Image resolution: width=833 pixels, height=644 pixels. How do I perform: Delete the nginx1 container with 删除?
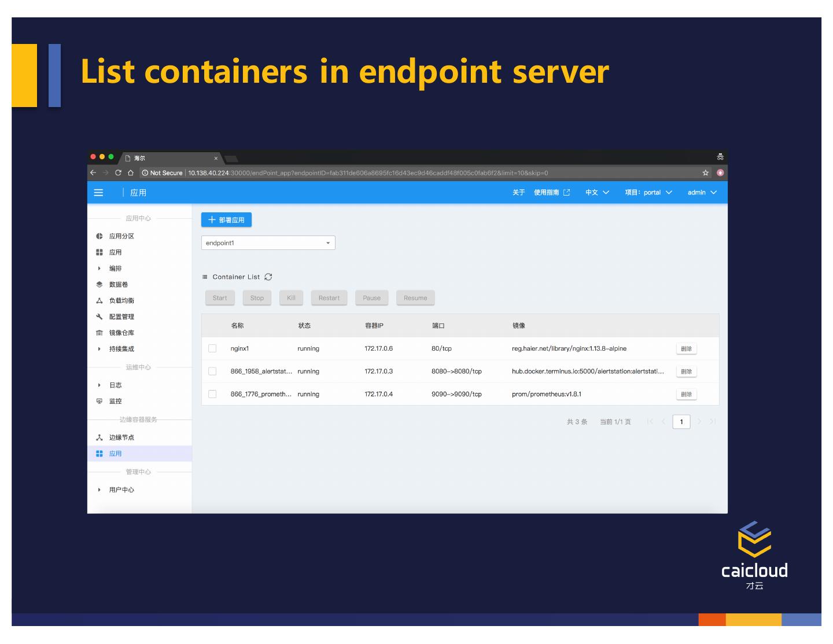pyautogui.click(x=686, y=349)
